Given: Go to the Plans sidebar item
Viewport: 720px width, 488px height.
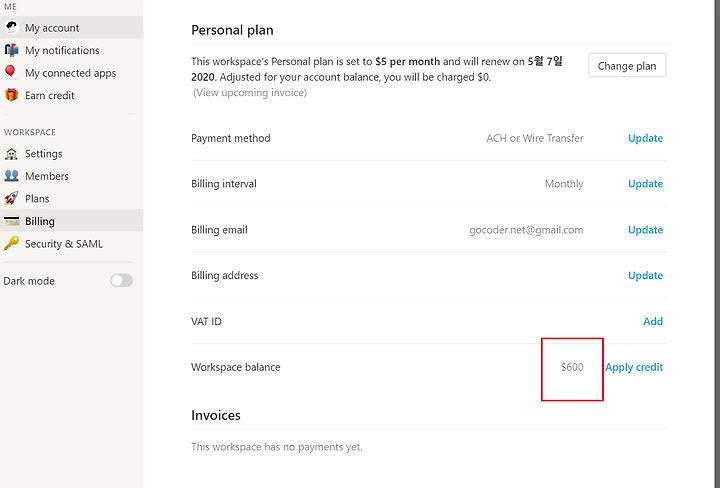Looking at the screenshot, I should pos(71,198).
